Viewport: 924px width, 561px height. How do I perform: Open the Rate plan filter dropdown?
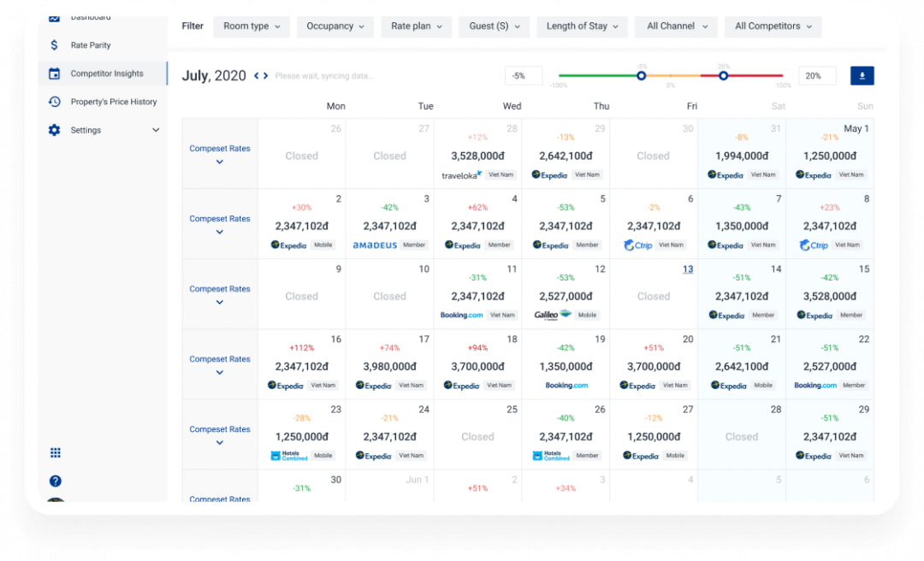pyautogui.click(x=417, y=27)
